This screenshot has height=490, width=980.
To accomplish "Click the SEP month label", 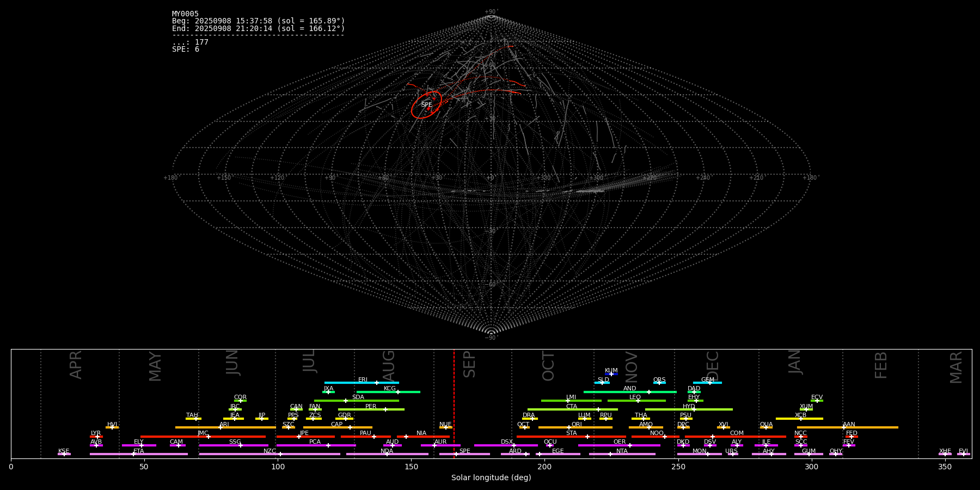I will pos(469,364).
